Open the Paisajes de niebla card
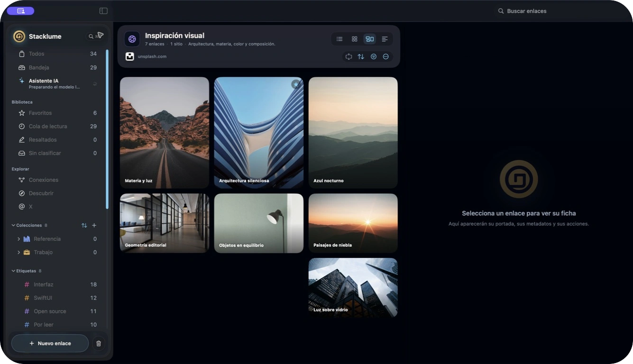The image size is (633, 364). click(x=353, y=223)
